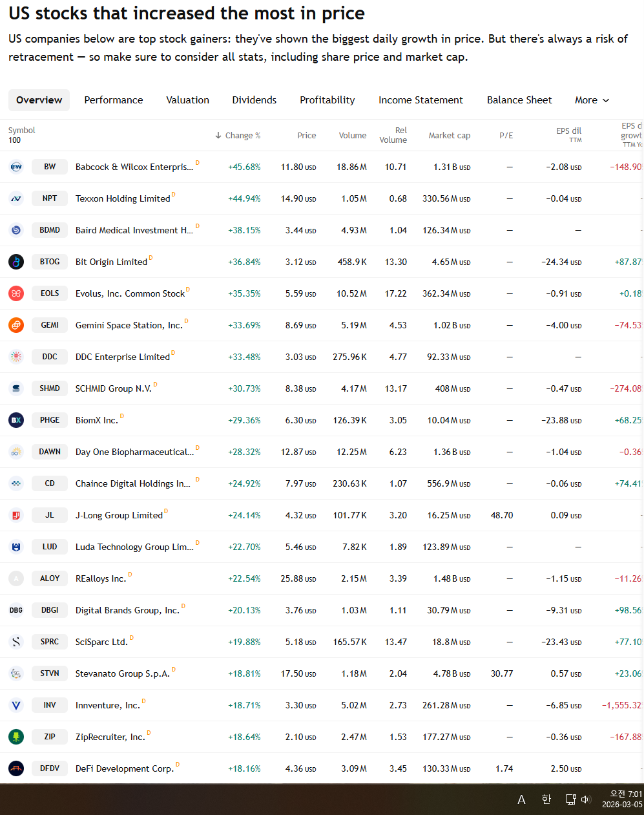Click the REalloys logo icon
644x815 pixels.
pyautogui.click(x=16, y=578)
